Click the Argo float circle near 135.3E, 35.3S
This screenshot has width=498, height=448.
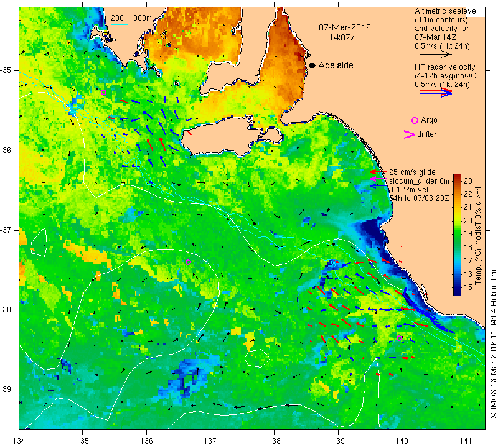[x=103, y=92]
